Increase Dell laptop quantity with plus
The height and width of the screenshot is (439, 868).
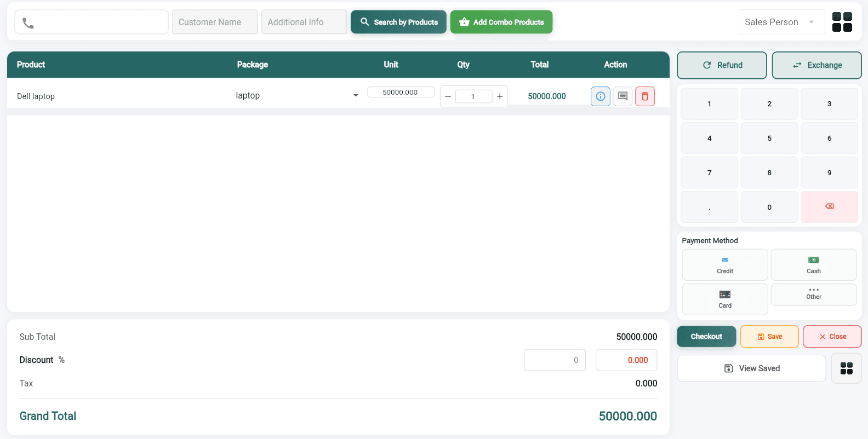(x=500, y=96)
